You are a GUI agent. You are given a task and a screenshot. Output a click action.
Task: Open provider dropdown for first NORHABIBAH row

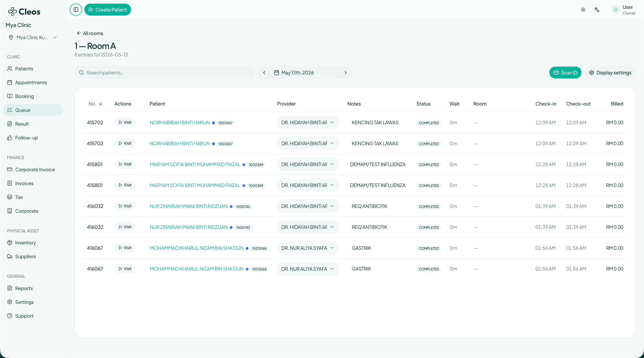pyautogui.click(x=308, y=122)
